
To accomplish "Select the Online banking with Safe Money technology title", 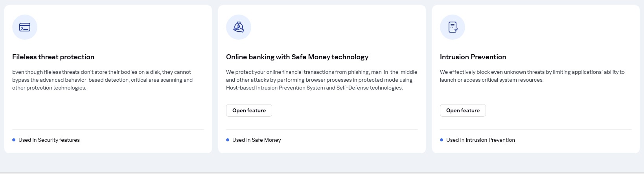I will [x=297, y=57].
